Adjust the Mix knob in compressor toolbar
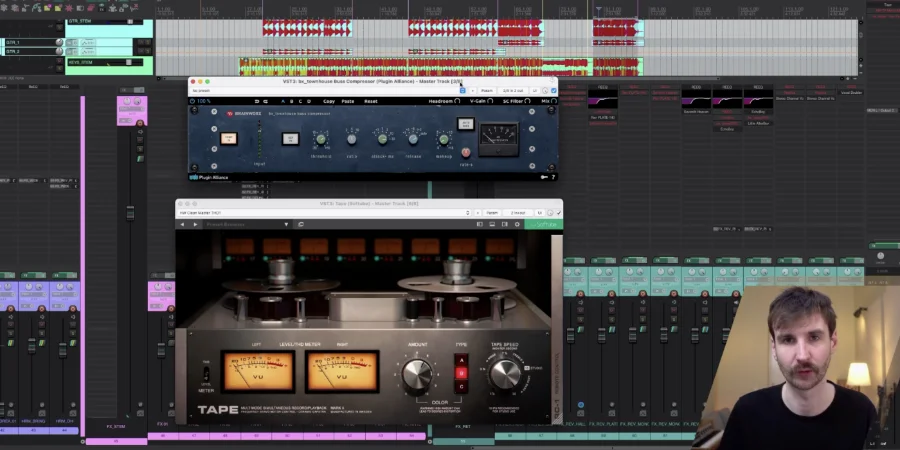Screen dimensions: 900x450 (x=553, y=101)
